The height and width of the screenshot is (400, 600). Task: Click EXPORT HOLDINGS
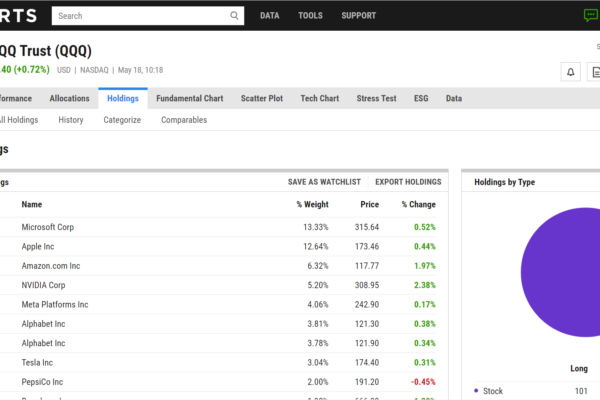pos(408,182)
